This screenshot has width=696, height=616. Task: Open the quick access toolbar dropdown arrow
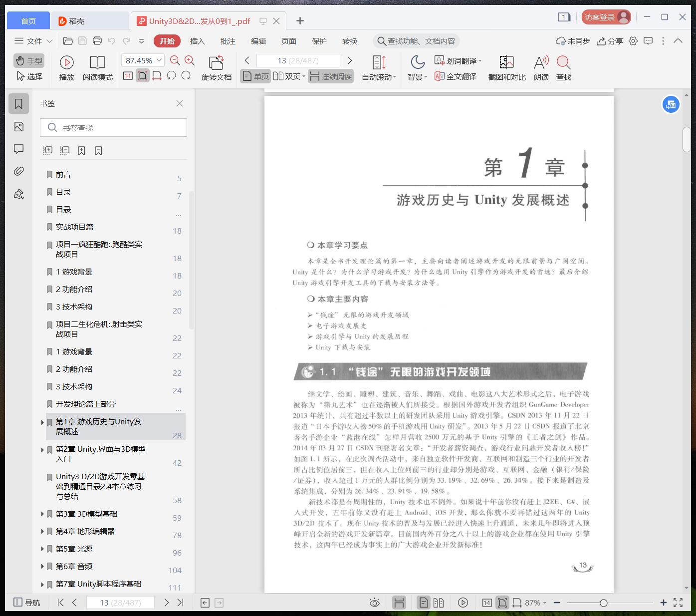[142, 41]
